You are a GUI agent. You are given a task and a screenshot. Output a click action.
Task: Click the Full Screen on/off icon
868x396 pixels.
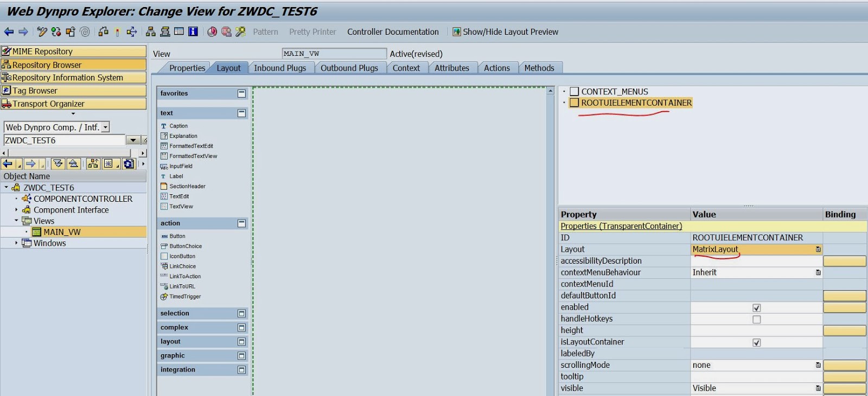[x=179, y=32]
